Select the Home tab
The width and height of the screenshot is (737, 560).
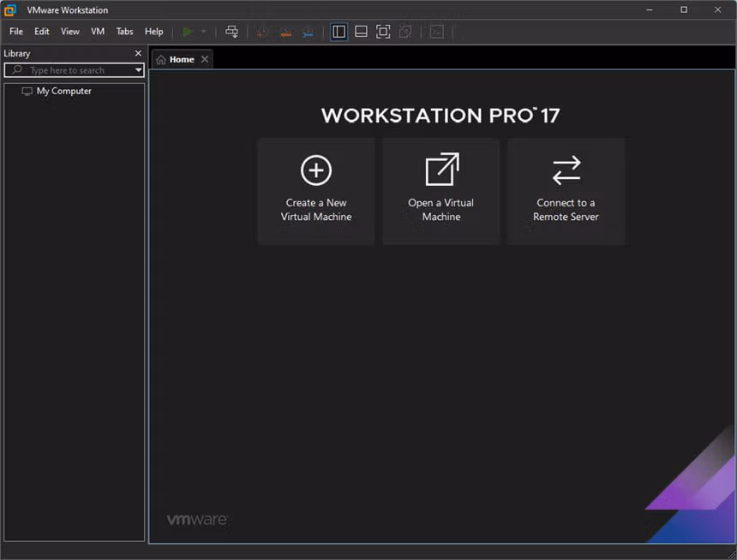coord(182,59)
